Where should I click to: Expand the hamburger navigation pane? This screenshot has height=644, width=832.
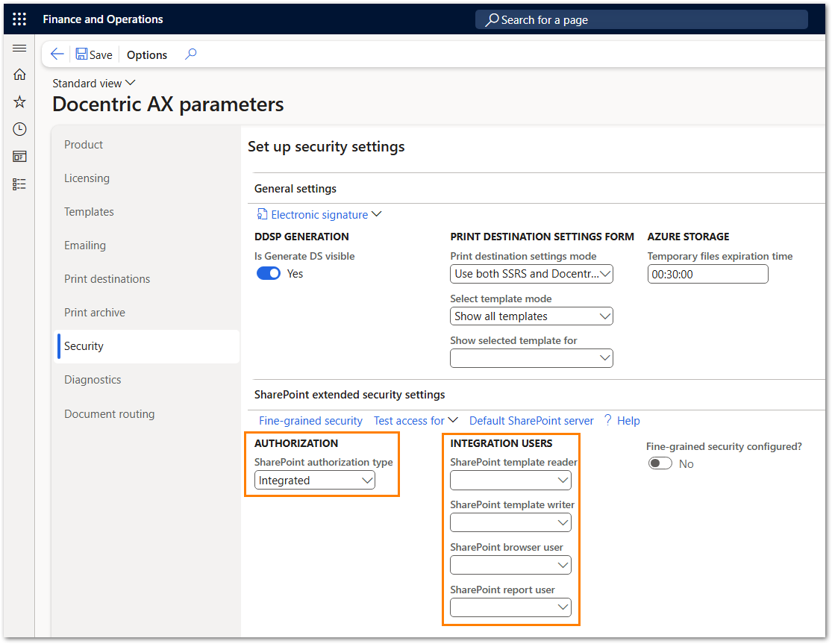(x=19, y=49)
